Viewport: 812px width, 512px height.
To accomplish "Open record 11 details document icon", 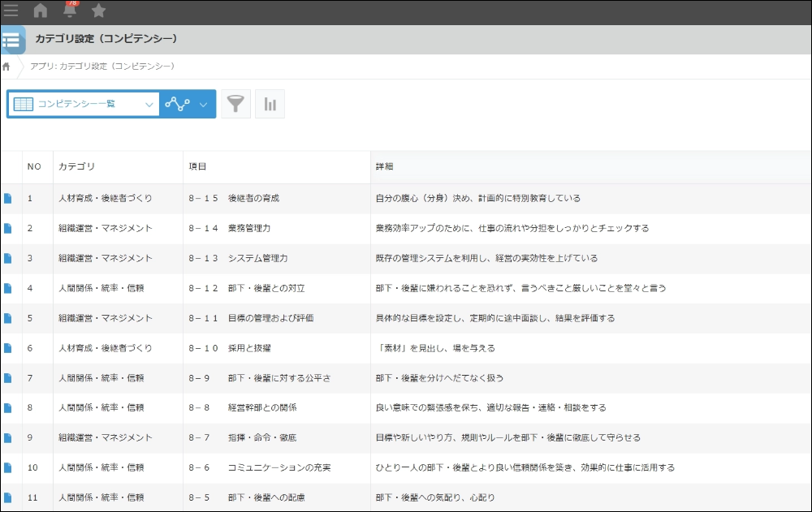I will pos(8,497).
